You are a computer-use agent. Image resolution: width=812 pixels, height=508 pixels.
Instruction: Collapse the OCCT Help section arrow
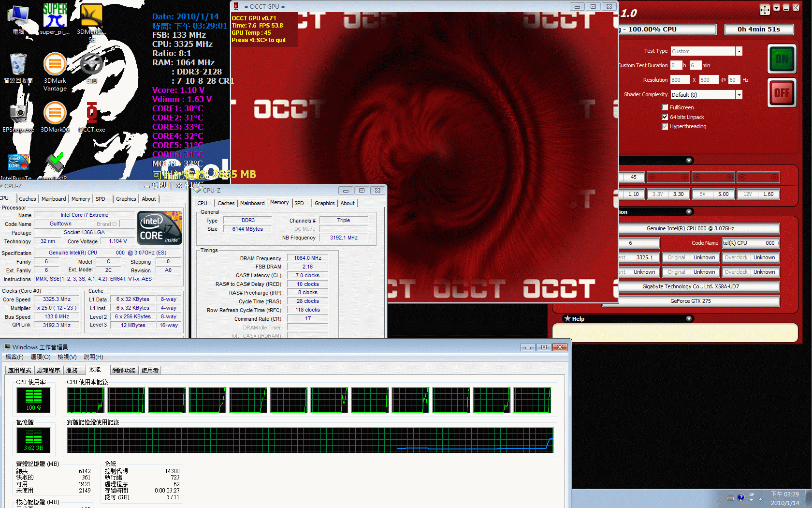(x=689, y=319)
